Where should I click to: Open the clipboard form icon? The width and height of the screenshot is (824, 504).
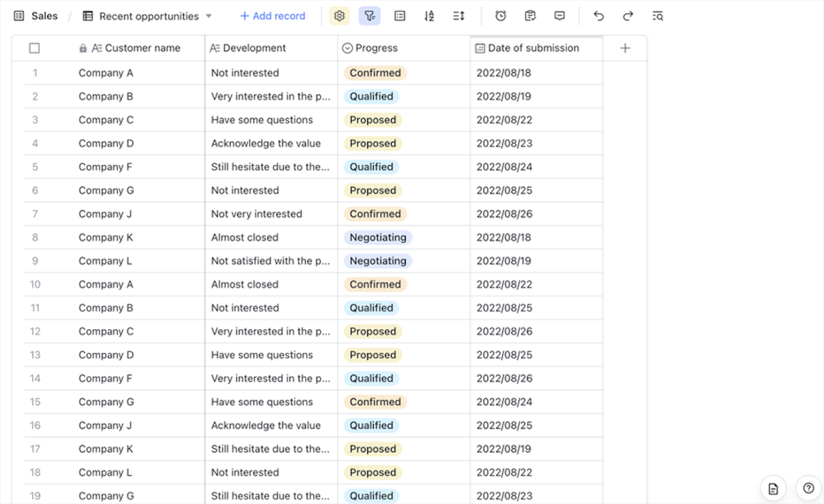[x=530, y=16]
